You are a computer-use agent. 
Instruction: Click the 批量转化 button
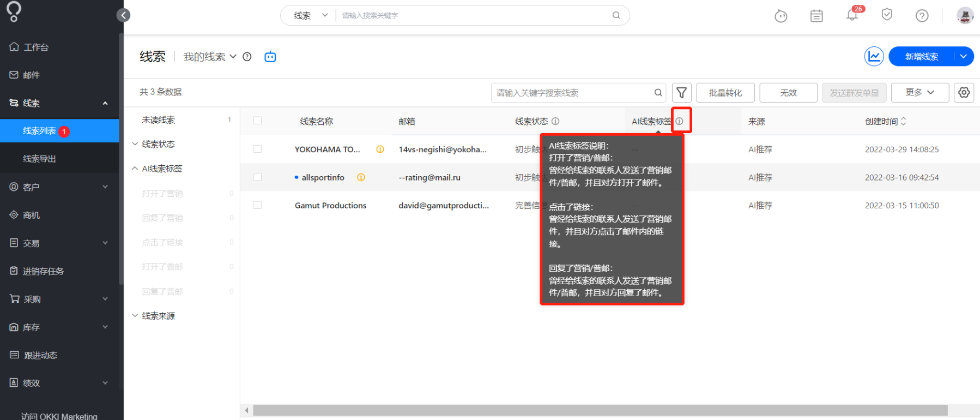click(725, 93)
